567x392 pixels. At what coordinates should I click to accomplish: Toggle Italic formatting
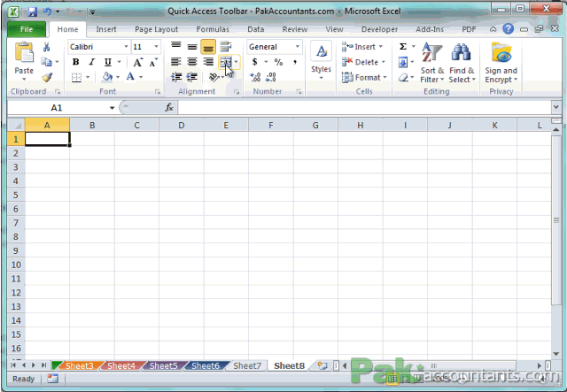(x=92, y=62)
